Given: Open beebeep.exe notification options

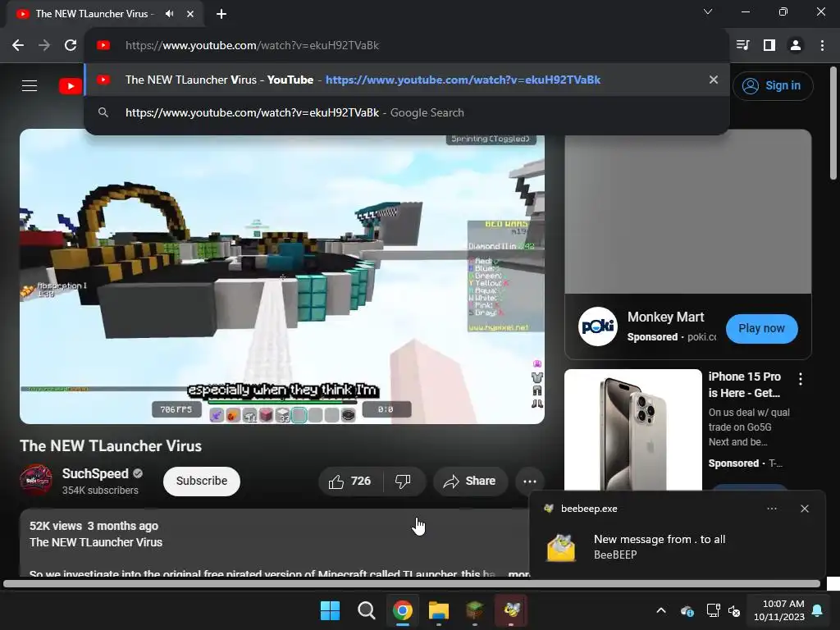Looking at the screenshot, I should 771,509.
